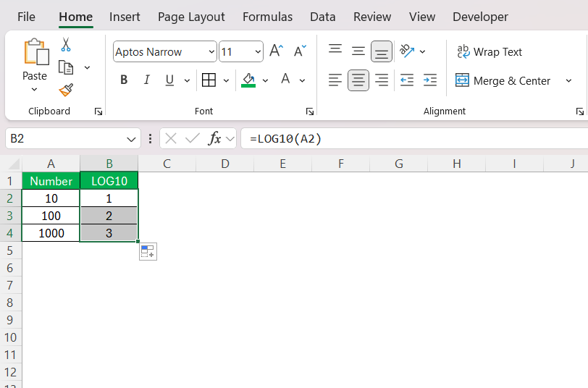The height and width of the screenshot is (388, 588).
Task: Open the Aptos Narrow font dropdown
Action: tap(212, 51)
